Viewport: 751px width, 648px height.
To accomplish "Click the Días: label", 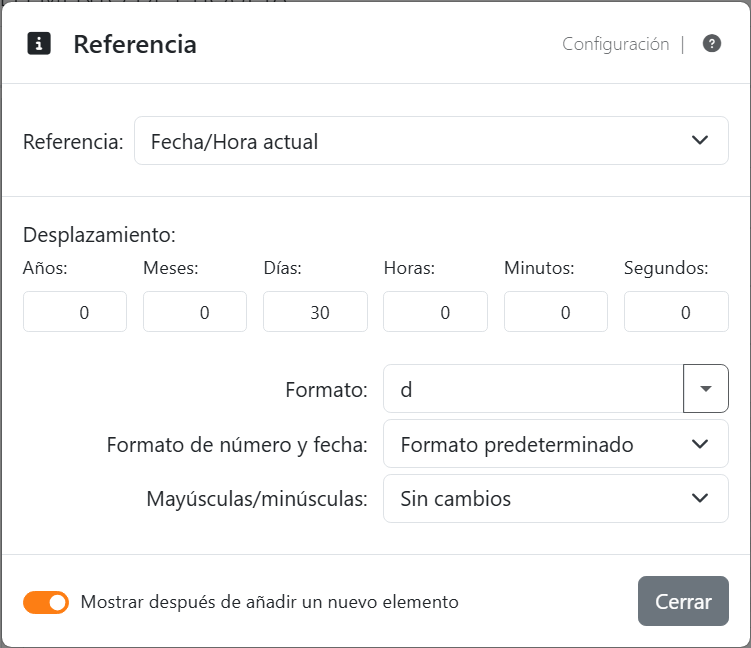I will click(x=283, y=268).
